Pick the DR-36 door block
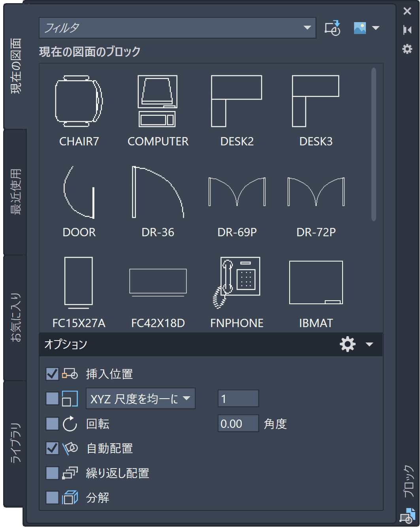420x527 pixels. point(158,192)
